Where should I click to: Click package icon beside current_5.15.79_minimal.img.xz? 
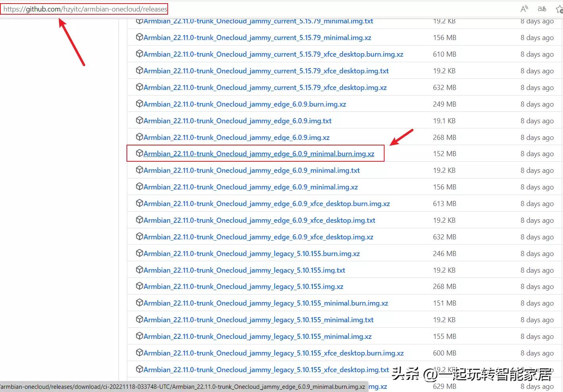click(139, 37)
